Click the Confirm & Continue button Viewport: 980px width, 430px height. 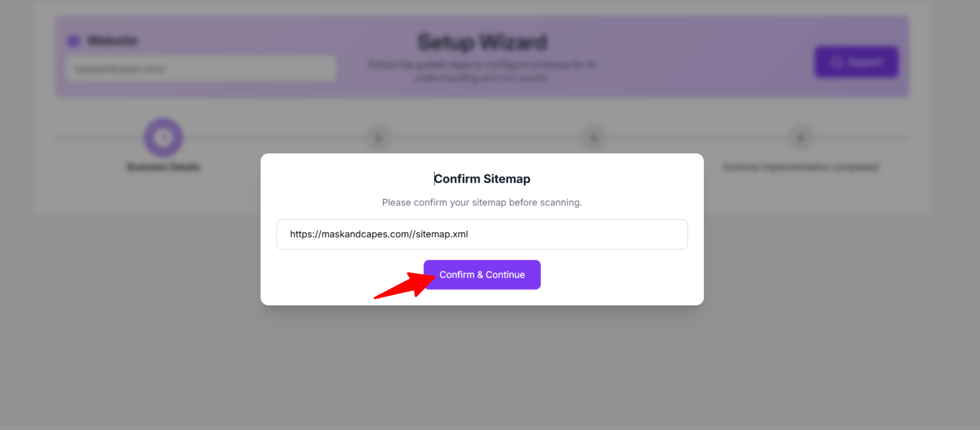pos(482,275)
